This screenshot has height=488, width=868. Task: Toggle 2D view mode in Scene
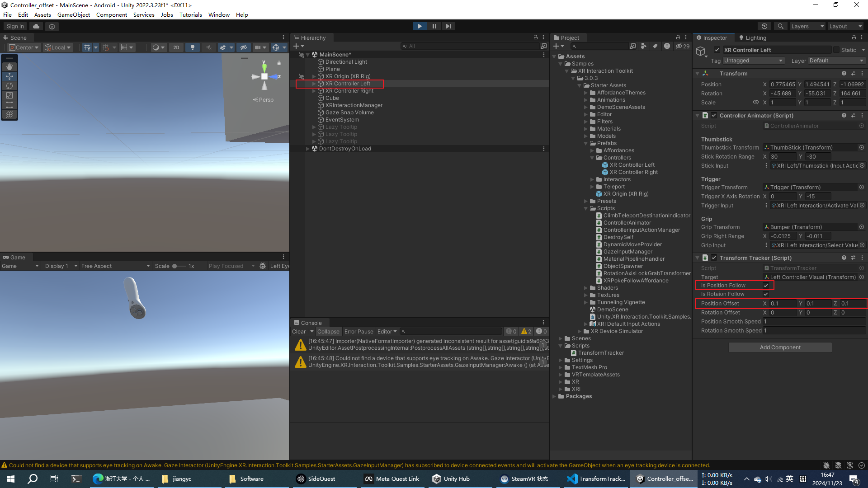click(176, 47)
